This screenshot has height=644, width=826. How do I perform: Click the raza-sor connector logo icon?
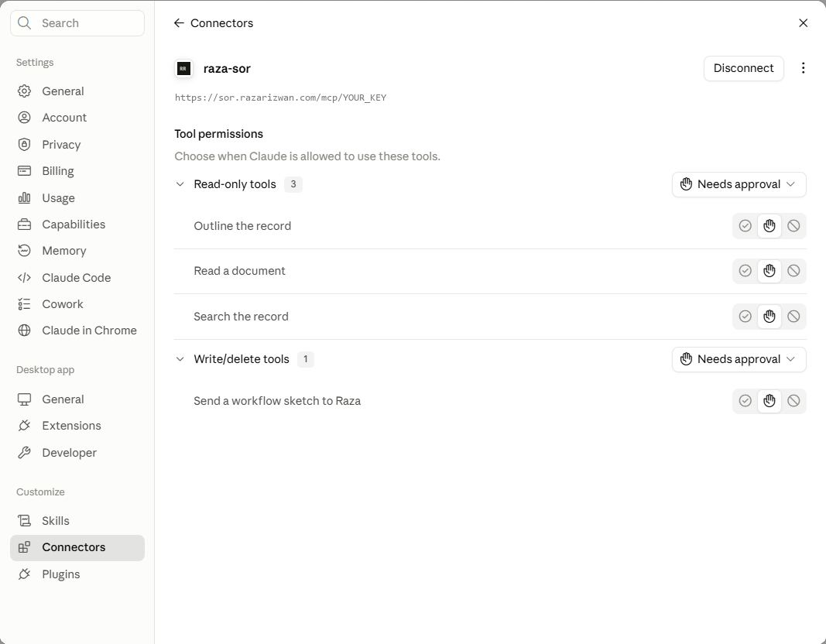coord(183,68)
